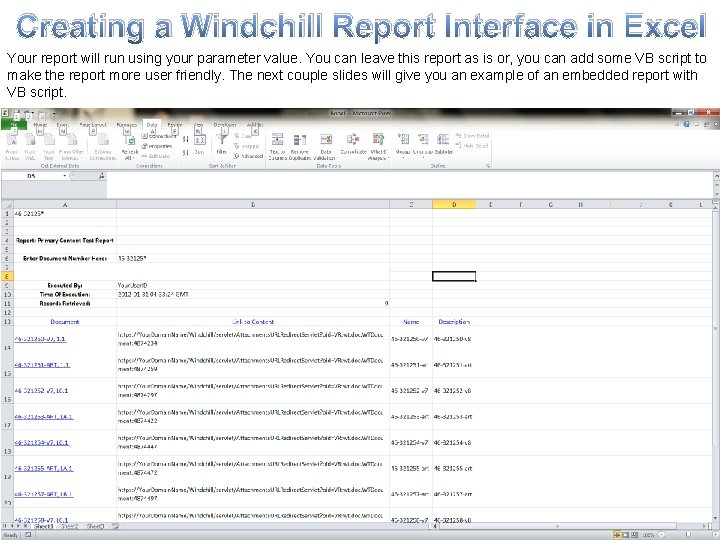Image resolution: width=720 pixels, height=540 pixels.
Task: Click the Save icon in Quick Access Toolbar
Action: click(17, 113)
